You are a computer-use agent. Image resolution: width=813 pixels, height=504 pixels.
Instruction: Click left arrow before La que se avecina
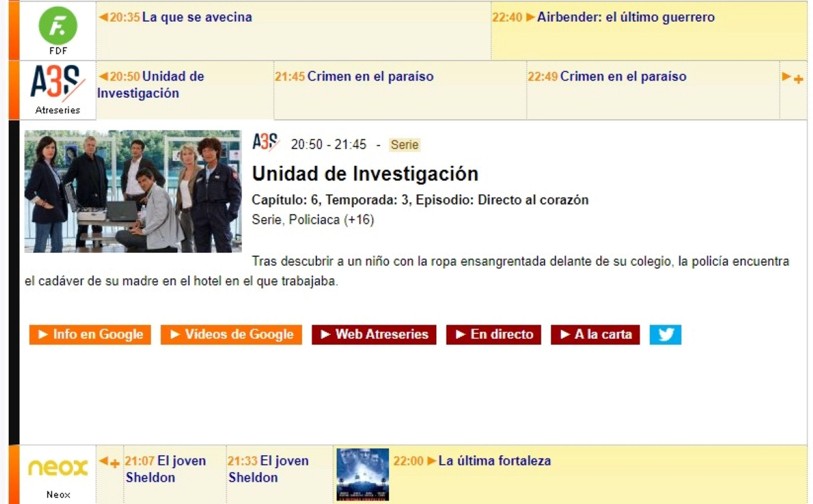pos(103,17)
